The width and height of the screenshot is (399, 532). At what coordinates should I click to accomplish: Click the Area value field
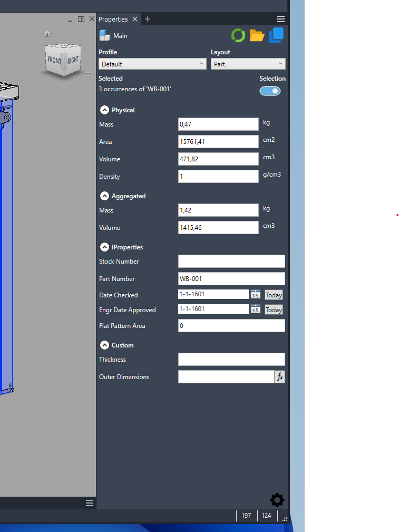pos(218,141)
